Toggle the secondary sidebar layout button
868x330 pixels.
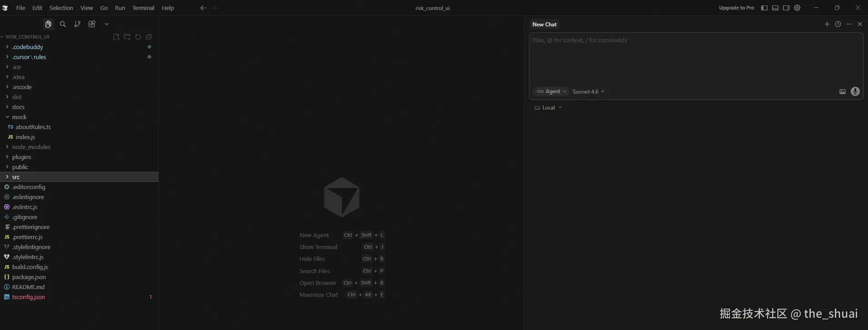coord(786,8)
